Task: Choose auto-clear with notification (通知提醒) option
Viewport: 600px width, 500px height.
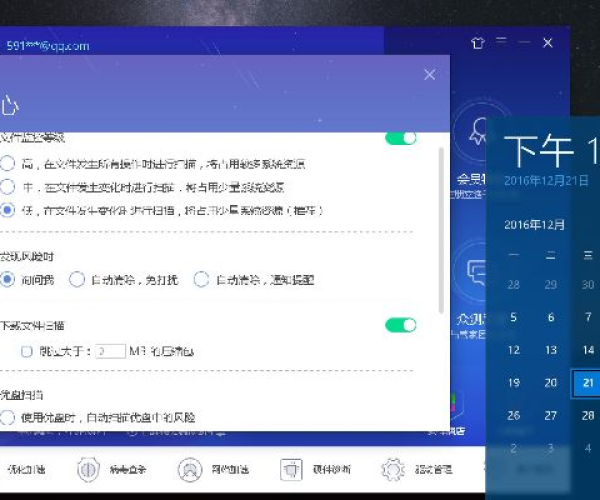Action: click(x=201, y=280)
